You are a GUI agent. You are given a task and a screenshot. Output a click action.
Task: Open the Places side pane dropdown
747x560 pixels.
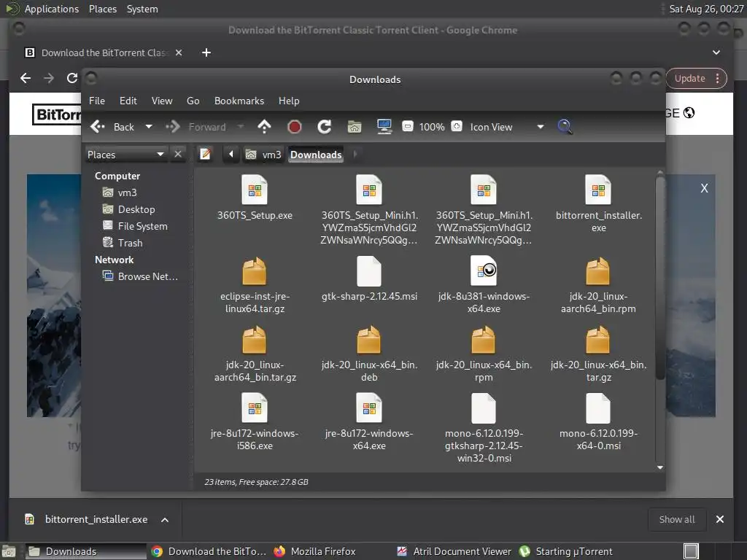click(125, 155)
